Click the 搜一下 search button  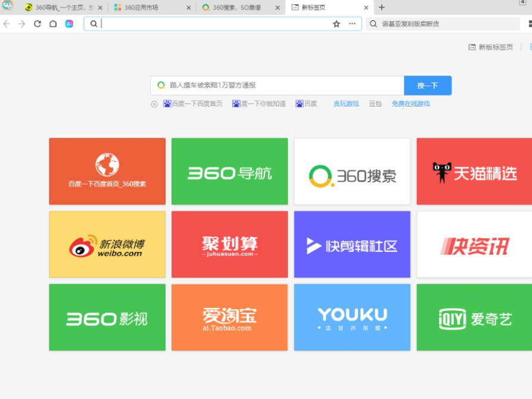tap(428, 86)
